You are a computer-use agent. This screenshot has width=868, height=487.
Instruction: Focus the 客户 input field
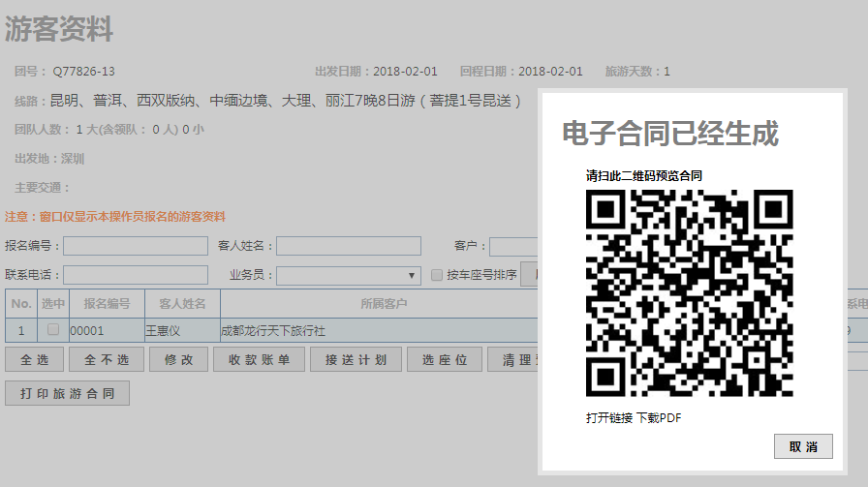coord(513,246)
